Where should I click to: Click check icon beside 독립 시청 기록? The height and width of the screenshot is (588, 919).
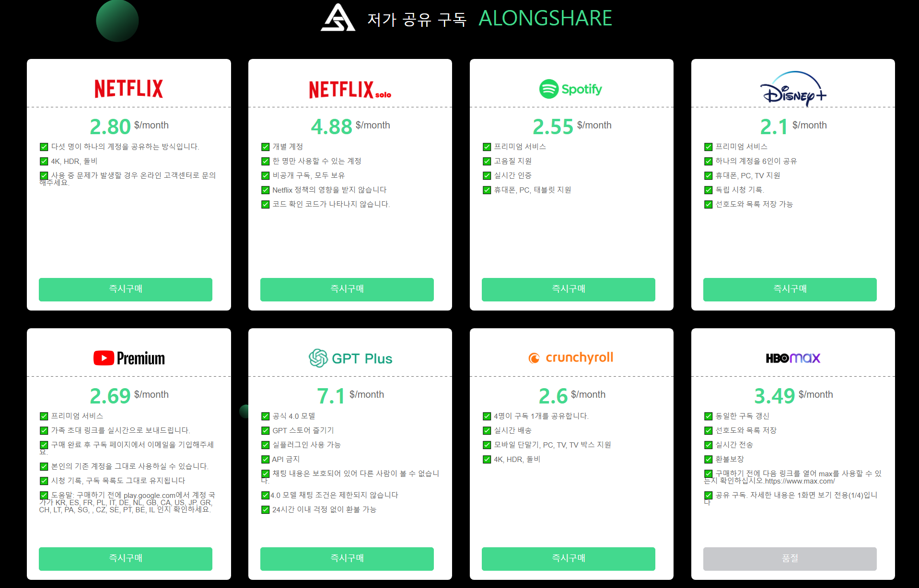point(708,190)
